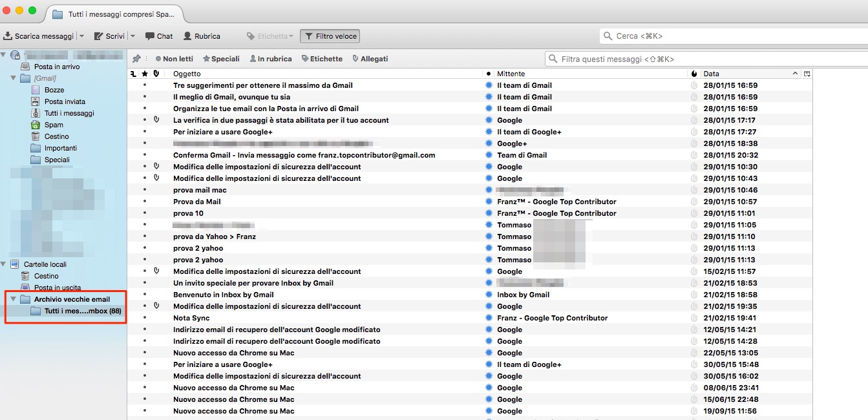Toggle the In rubrica contact filter

pos(271,59)
